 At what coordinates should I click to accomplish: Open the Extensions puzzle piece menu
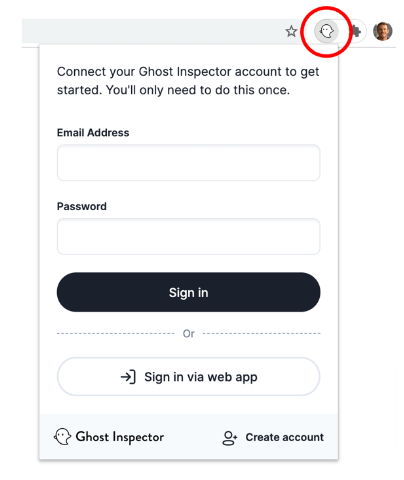tap(356, 32)
